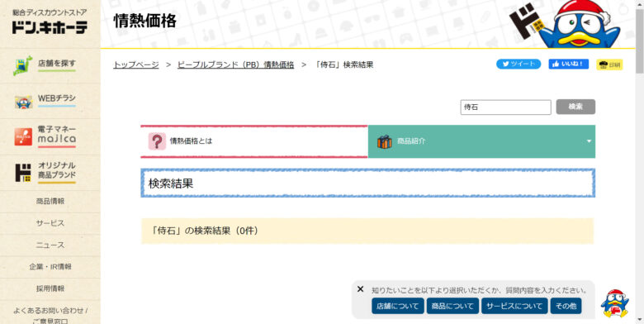
Task: Choose the 店舗について chat option
Action: [x=398, y=306]
